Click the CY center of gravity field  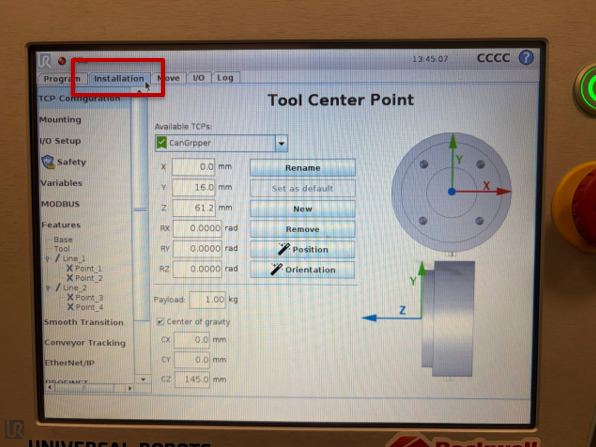(192, 360)
